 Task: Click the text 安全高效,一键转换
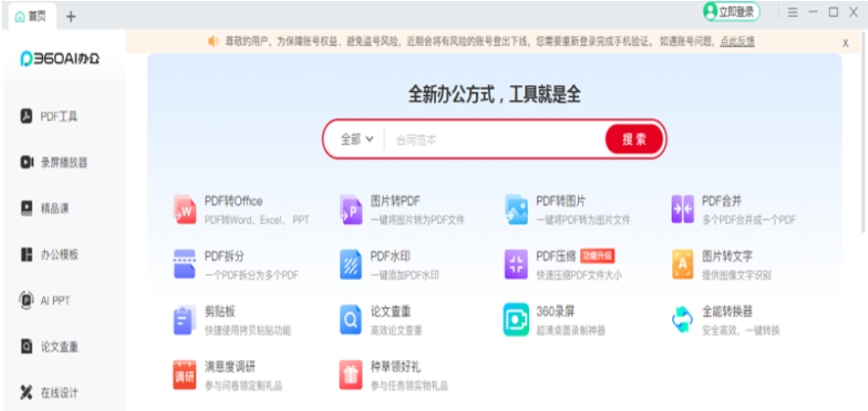(741, 331)
